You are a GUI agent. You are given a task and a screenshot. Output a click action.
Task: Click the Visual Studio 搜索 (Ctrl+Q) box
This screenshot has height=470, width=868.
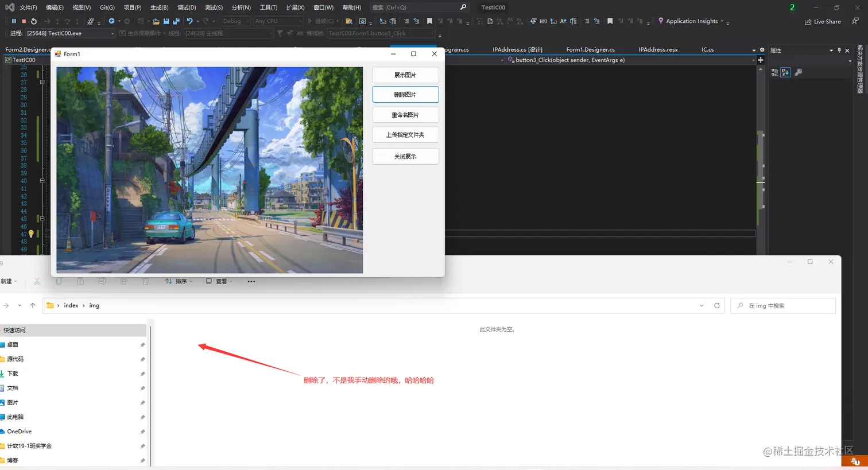(x=420, y=7)
